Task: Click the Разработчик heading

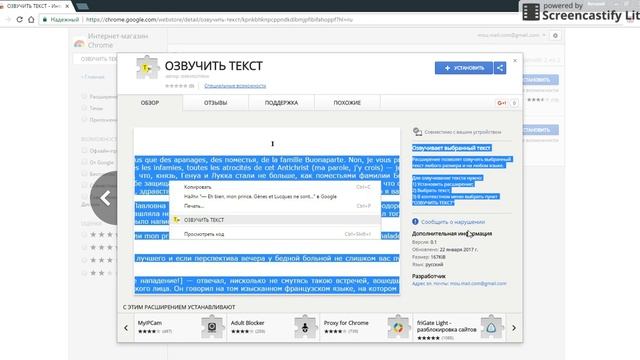Action: tap(429, 276)
